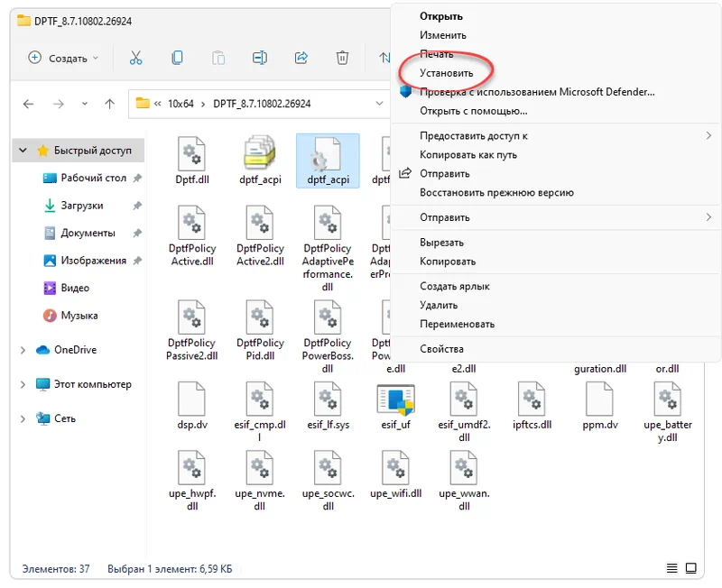Screen dimensions: 722x588
Task: Click the Paste icon in the toolbar
Action: point(218,57)
